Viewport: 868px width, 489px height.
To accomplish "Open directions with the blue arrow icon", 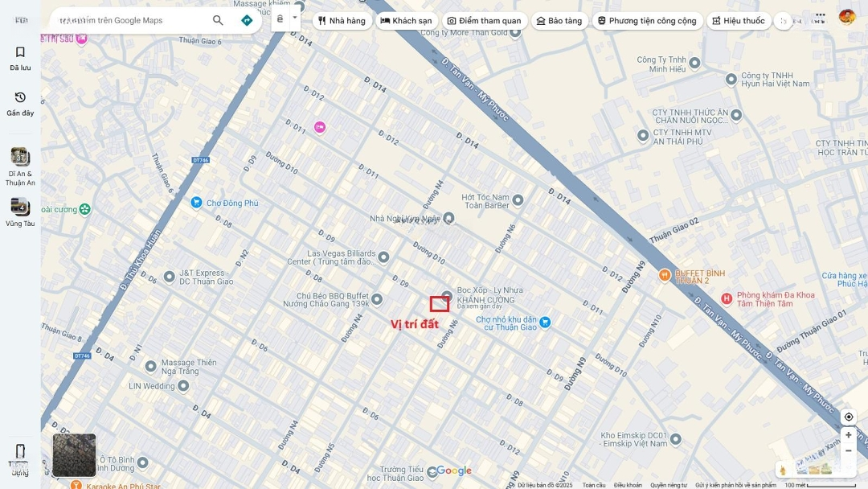I will [247, 20].
